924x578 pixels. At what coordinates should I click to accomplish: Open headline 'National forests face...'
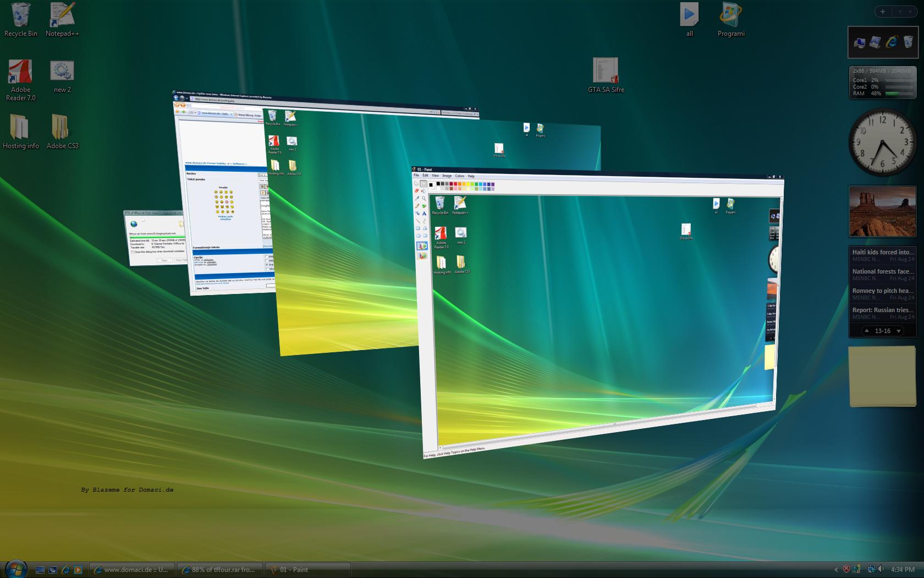click(883, 271)
